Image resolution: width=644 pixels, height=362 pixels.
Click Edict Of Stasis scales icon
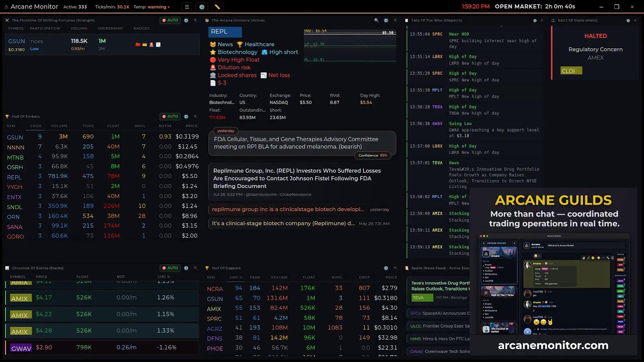tap(553, 20)
